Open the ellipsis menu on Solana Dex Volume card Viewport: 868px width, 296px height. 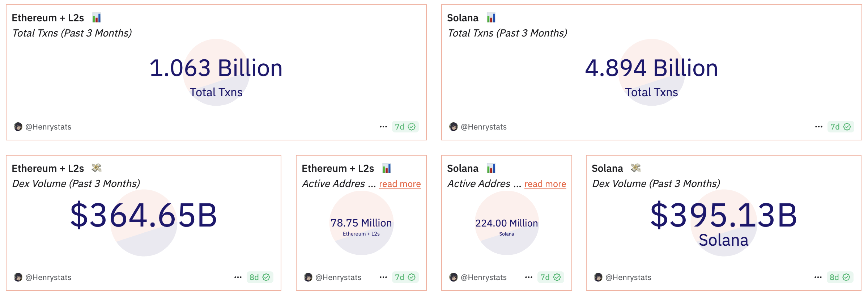click(x=818, y=277)
